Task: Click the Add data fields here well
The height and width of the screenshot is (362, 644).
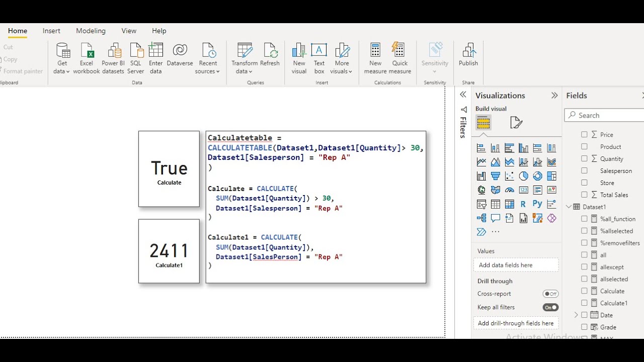Action: [516, 265]
